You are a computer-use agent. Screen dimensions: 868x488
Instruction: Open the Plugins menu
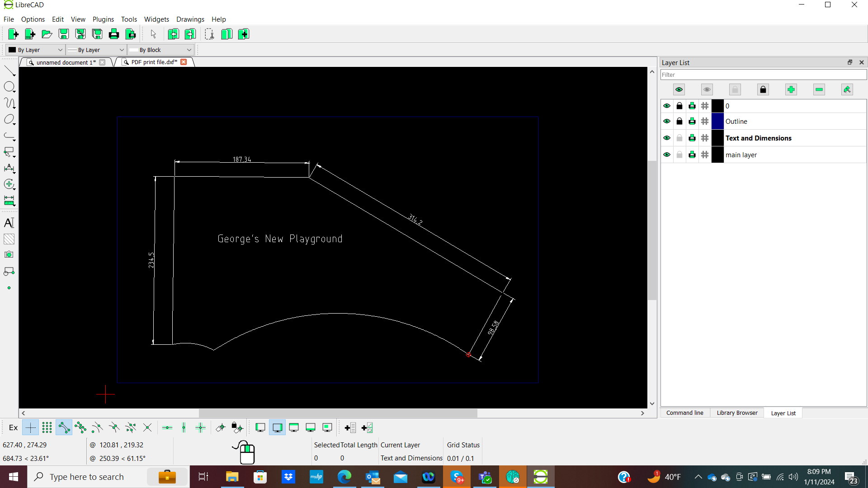tap(103, 19)
